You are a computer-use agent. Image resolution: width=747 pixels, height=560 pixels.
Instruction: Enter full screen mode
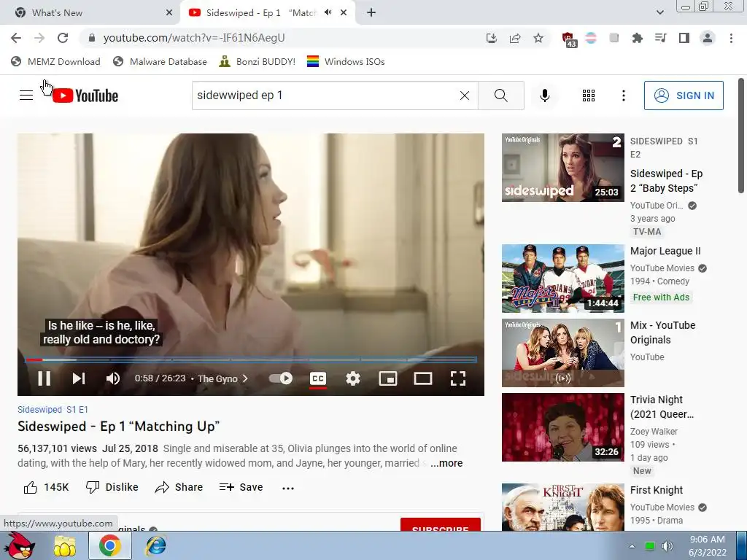[458, 378]
